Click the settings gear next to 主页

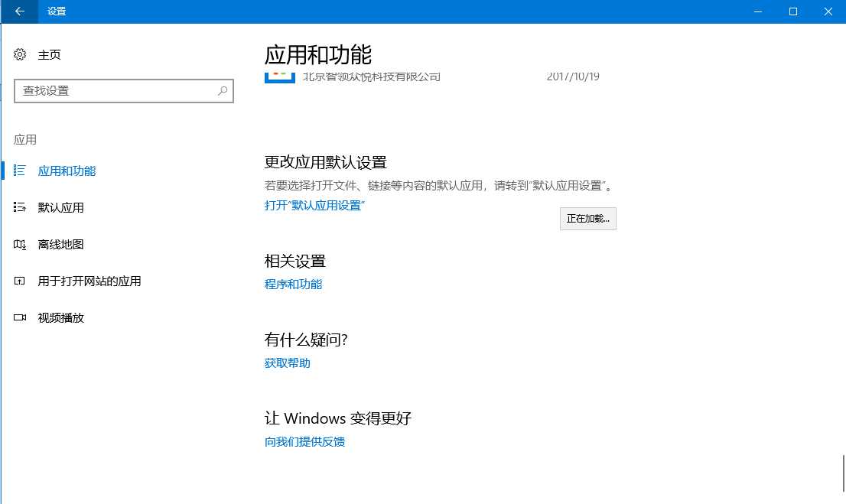click(x=19, y=54)
